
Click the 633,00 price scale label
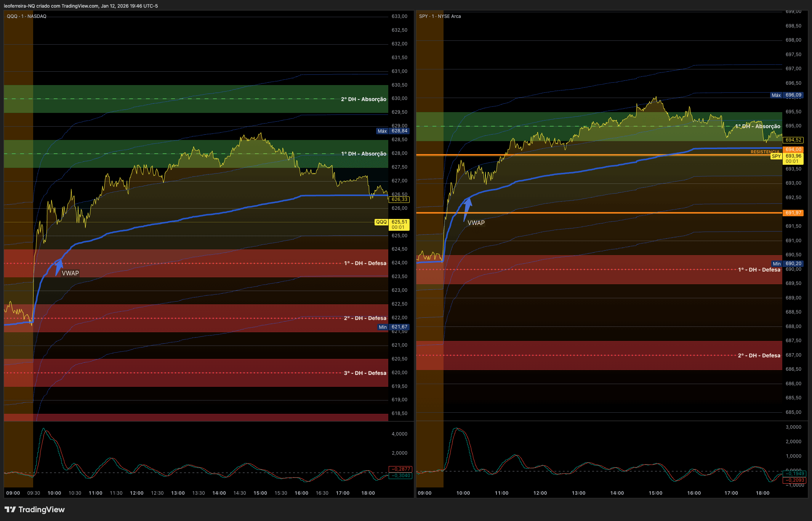click(399, 16)
